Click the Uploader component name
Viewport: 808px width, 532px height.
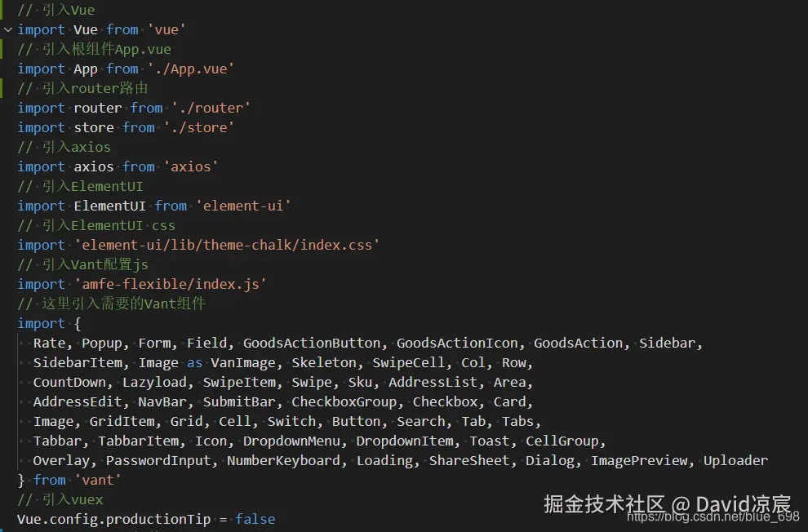click(x=735, y=460)
